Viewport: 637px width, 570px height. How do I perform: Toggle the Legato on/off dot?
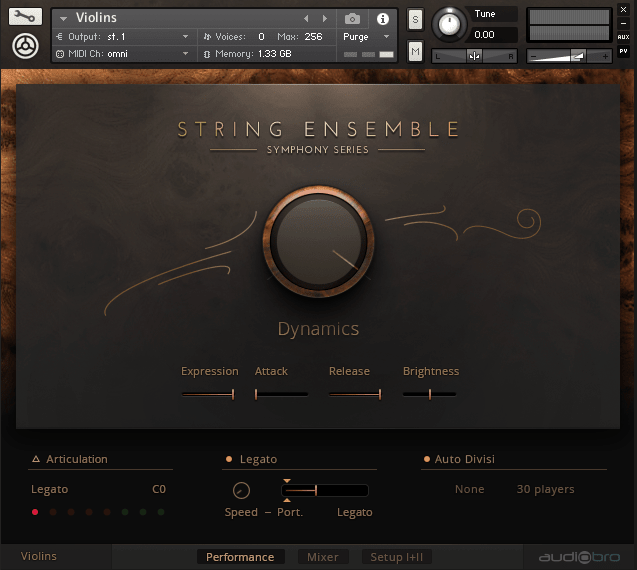229,459
